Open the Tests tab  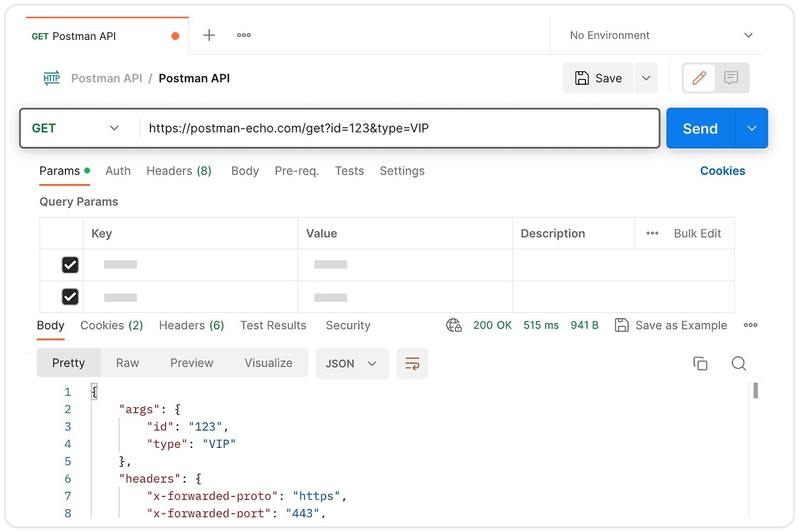349,171
